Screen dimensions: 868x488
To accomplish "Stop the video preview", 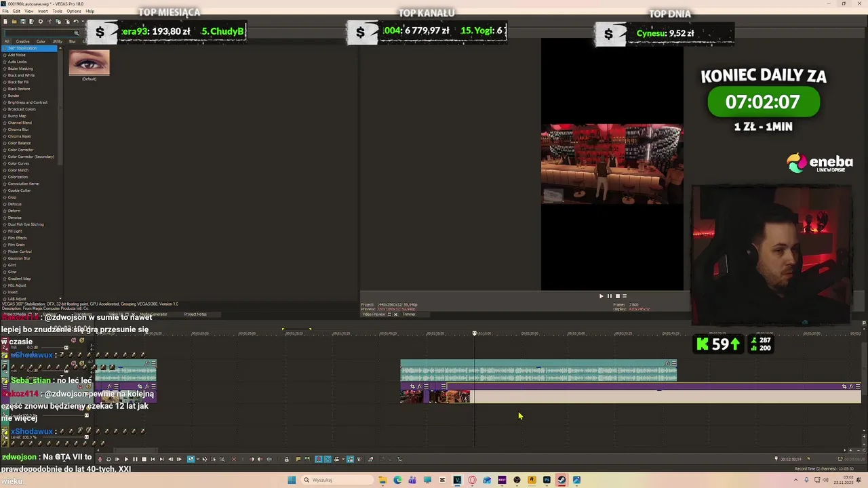I will click(x=617, y=296).
